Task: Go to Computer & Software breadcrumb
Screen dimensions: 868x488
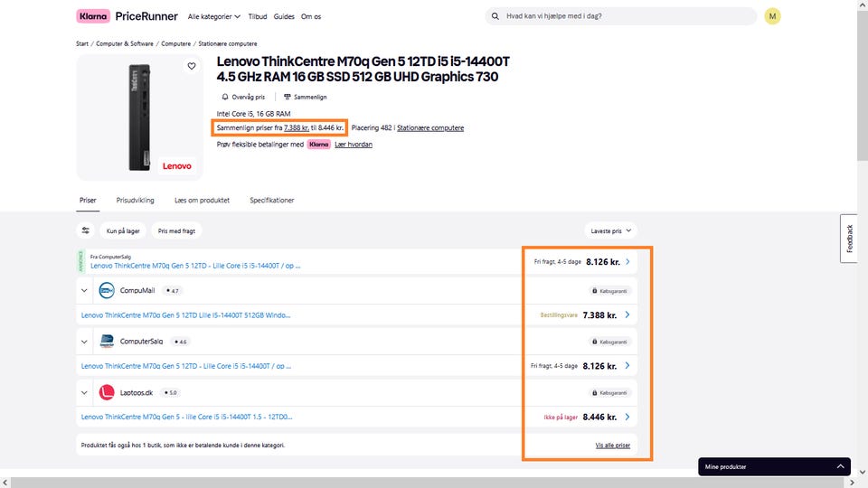Action: pos(125,43)
